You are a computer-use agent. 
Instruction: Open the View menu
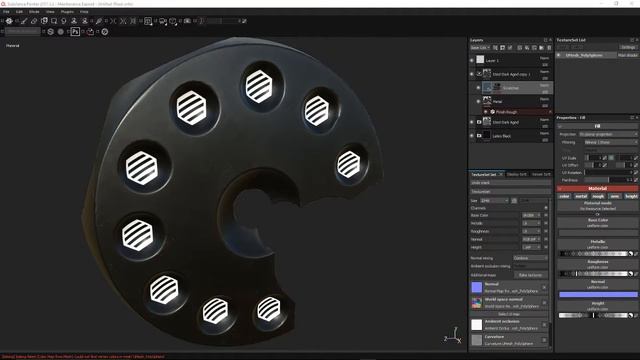[x=50, y=12]
